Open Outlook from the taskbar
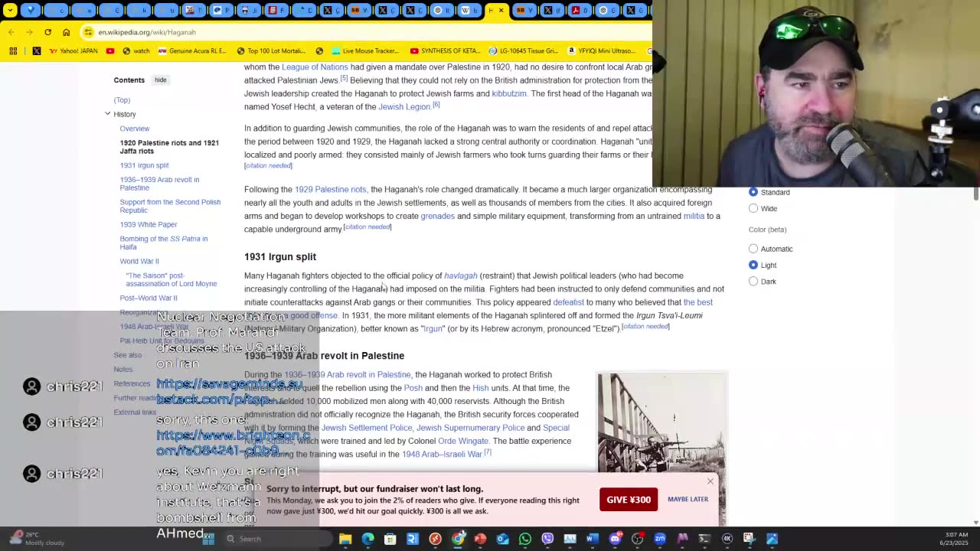Viewport: 980px width, 551px height. [502, 539]
